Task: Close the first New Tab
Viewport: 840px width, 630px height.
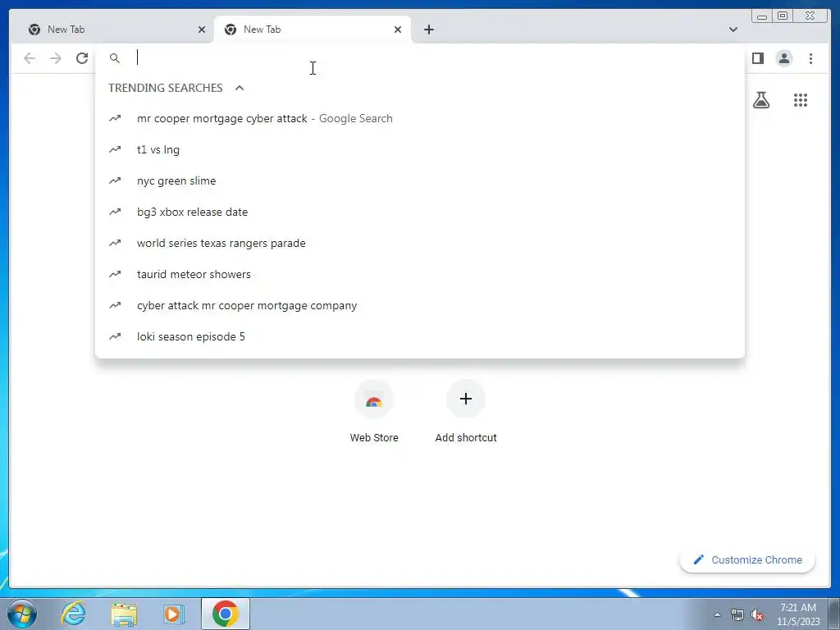Action: click(x=202, y=30)
